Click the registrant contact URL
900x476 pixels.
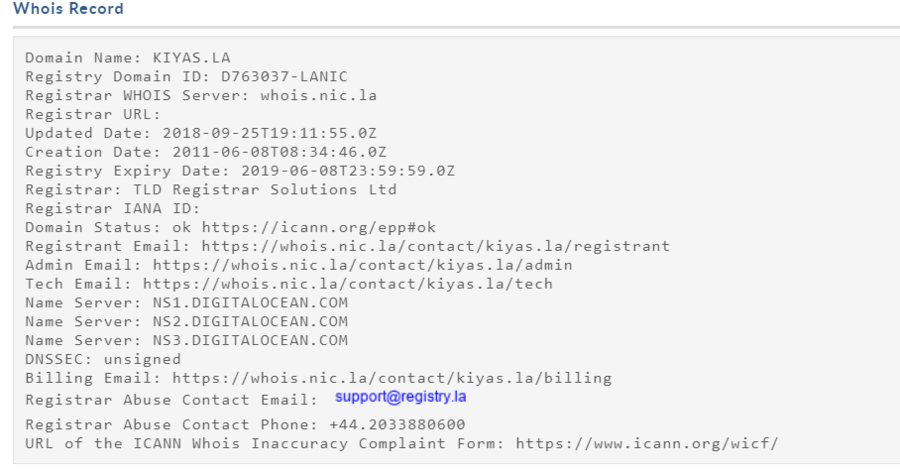tap(435, 246)
